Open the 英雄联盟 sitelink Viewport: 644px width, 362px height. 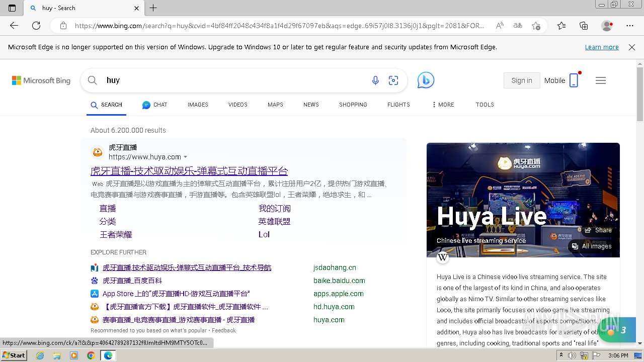coord(275,221)
